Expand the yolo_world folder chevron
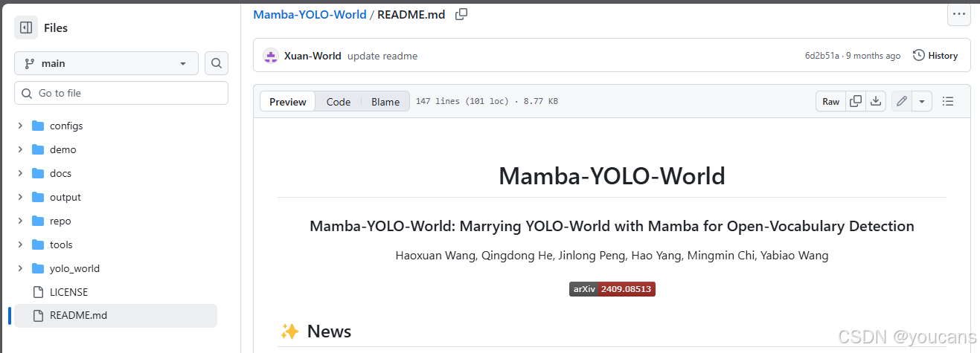 (20, 268)
